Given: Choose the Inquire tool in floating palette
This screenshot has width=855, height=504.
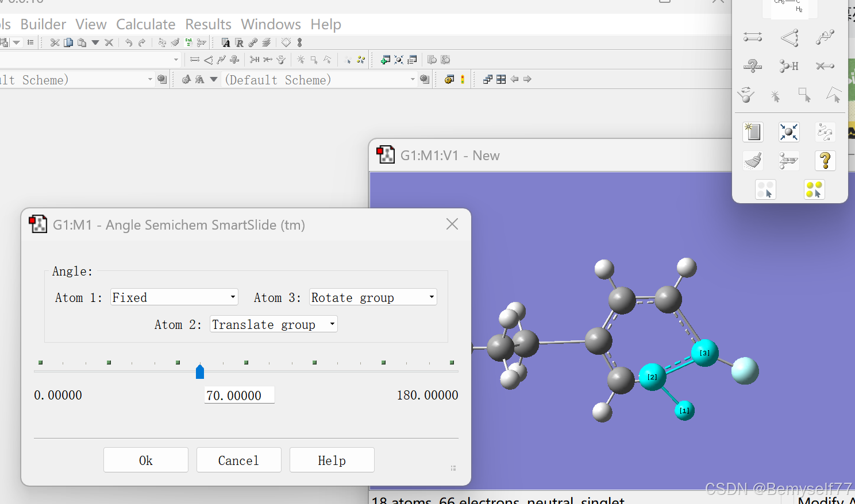Looking at the screenshot, I should tap(752, 66).
